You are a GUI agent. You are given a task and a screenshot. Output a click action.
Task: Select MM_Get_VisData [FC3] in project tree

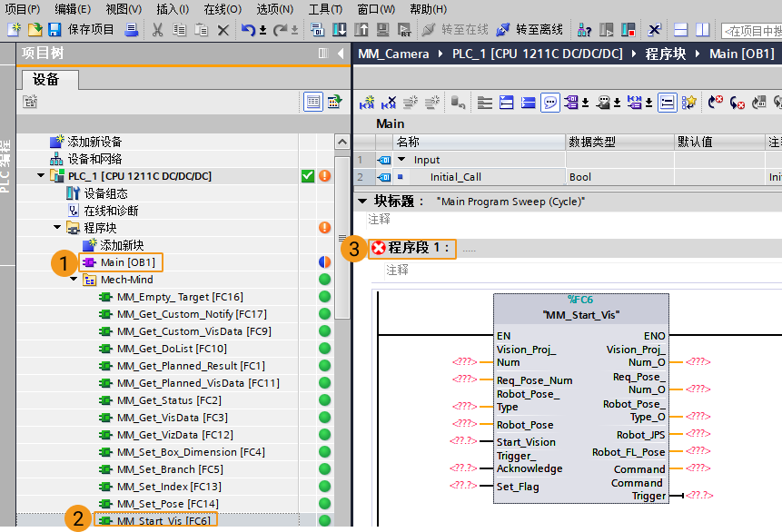[x=171, y=418]
